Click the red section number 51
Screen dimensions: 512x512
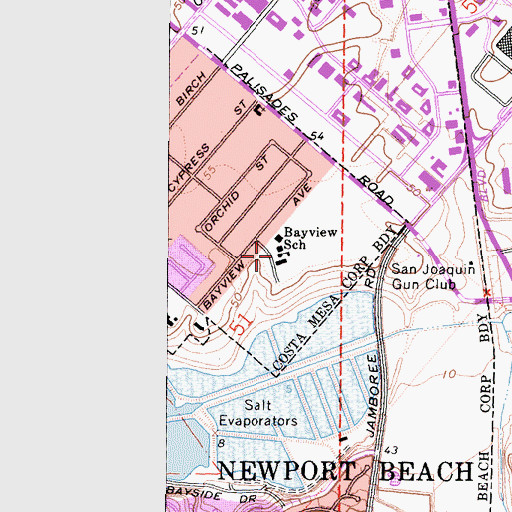point(242,324)
